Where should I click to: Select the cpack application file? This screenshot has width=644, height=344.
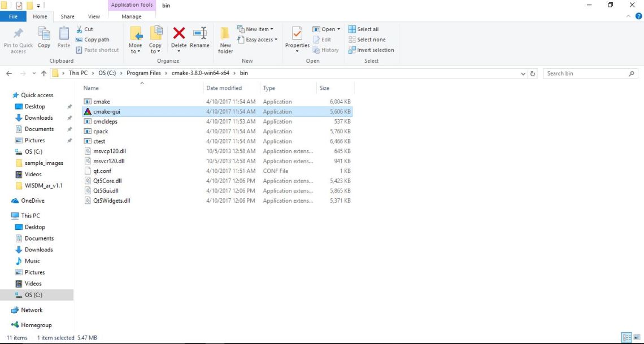(217, 132)
